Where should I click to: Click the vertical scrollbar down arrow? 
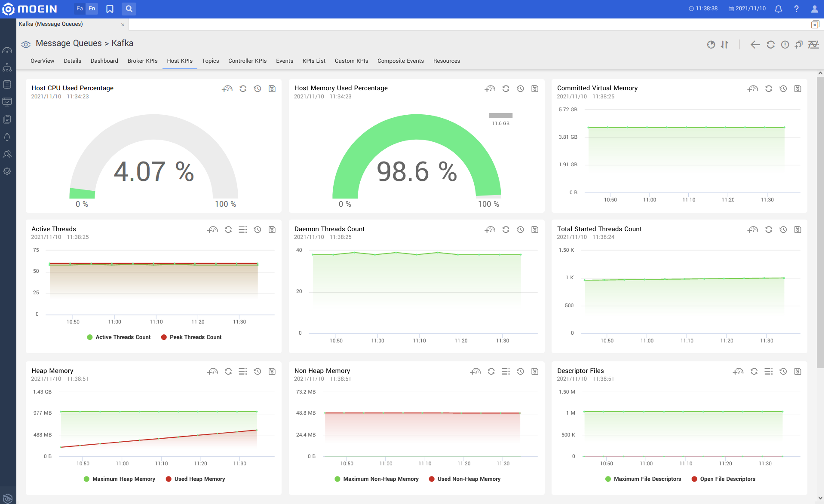pos(820,498)
